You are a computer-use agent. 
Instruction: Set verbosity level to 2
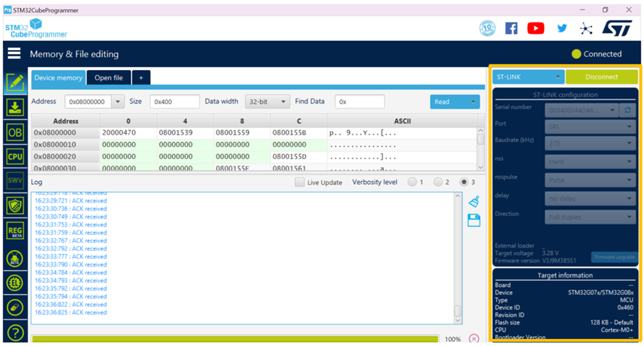point(438,182)
